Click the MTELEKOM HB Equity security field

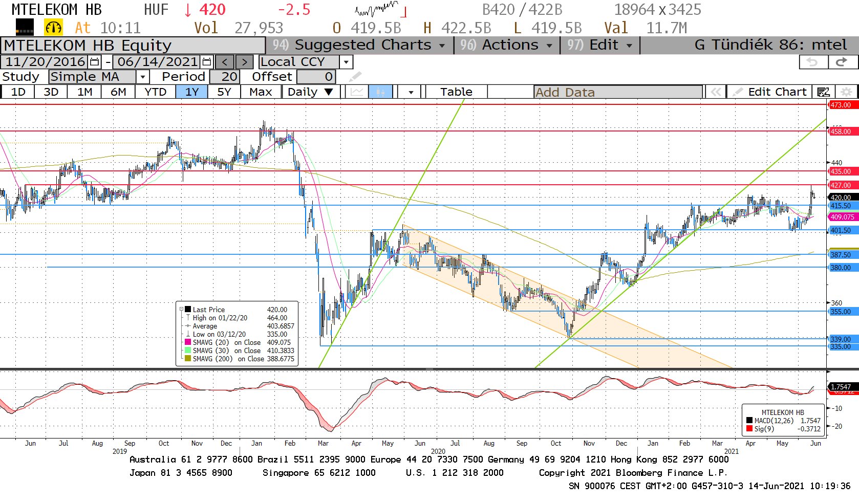click(x=133, y=46)
